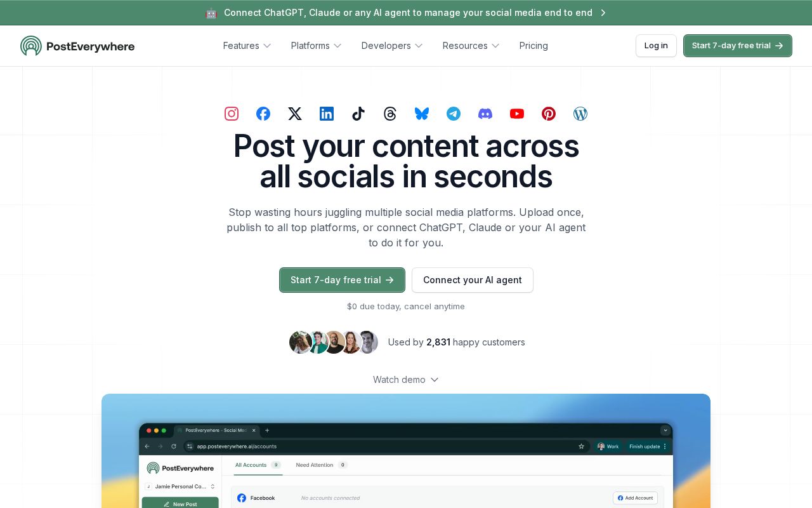Click Start 7-day free trial below the subheading
Screen dimensions: 812x508
click(342, 280)
